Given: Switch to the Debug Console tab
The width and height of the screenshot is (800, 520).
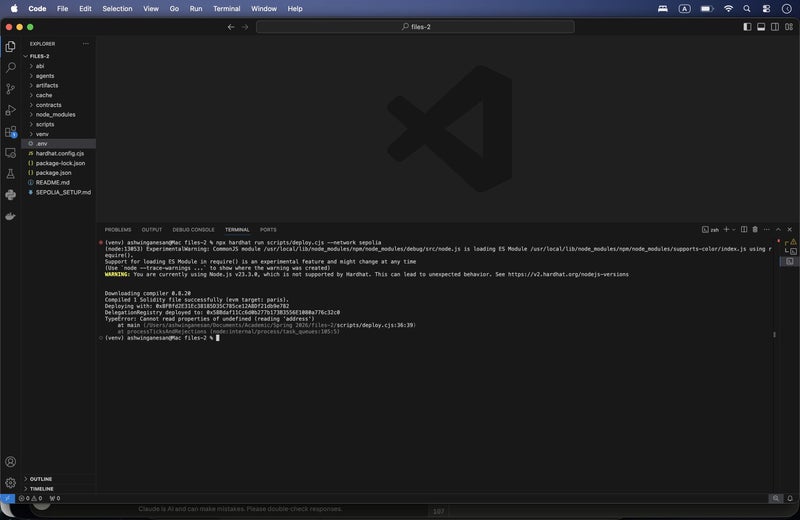Looking at the screenshot, I should (193, 230).
